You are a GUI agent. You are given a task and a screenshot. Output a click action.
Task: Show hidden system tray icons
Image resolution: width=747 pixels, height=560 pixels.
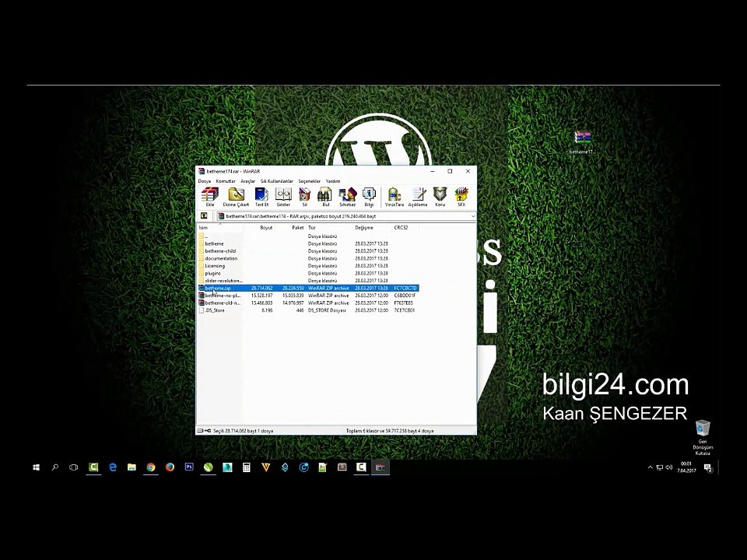tap(651, 467)
